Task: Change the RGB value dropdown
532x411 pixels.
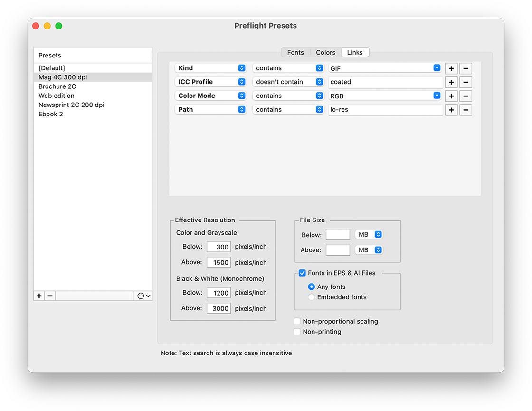Action: pos(436,96)
